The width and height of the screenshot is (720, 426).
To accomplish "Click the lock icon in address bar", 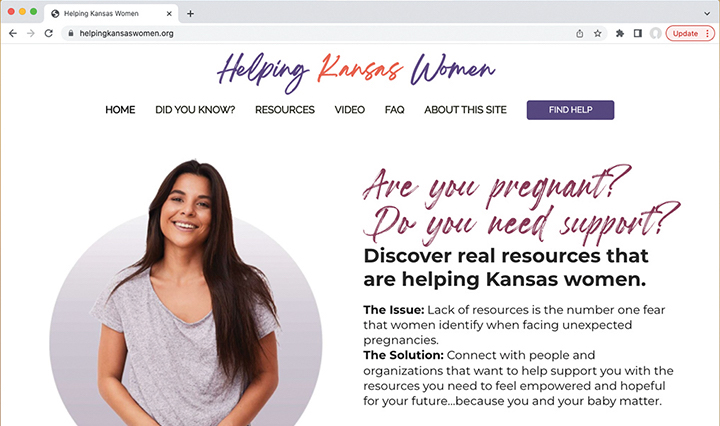I will tap(71, 34).
